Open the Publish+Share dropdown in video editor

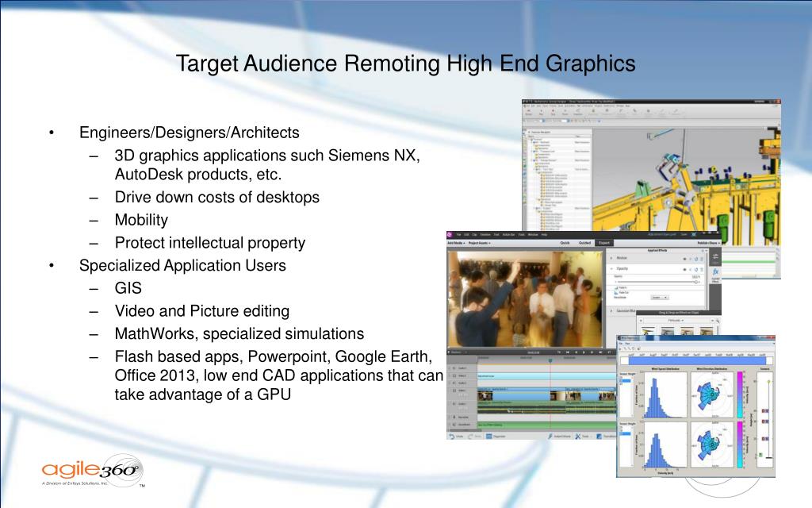pos(708,243)
